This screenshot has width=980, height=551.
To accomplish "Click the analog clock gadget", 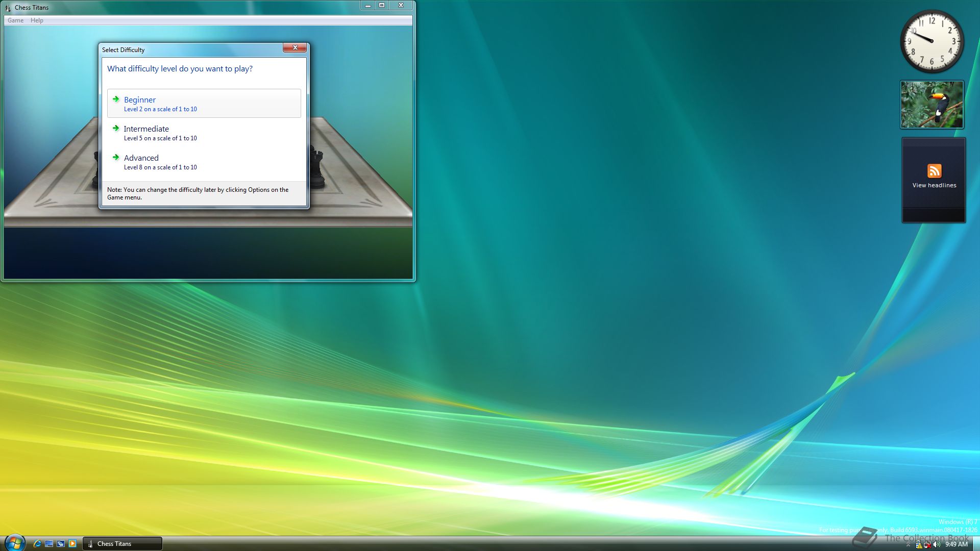I will [x=932, y=41].
